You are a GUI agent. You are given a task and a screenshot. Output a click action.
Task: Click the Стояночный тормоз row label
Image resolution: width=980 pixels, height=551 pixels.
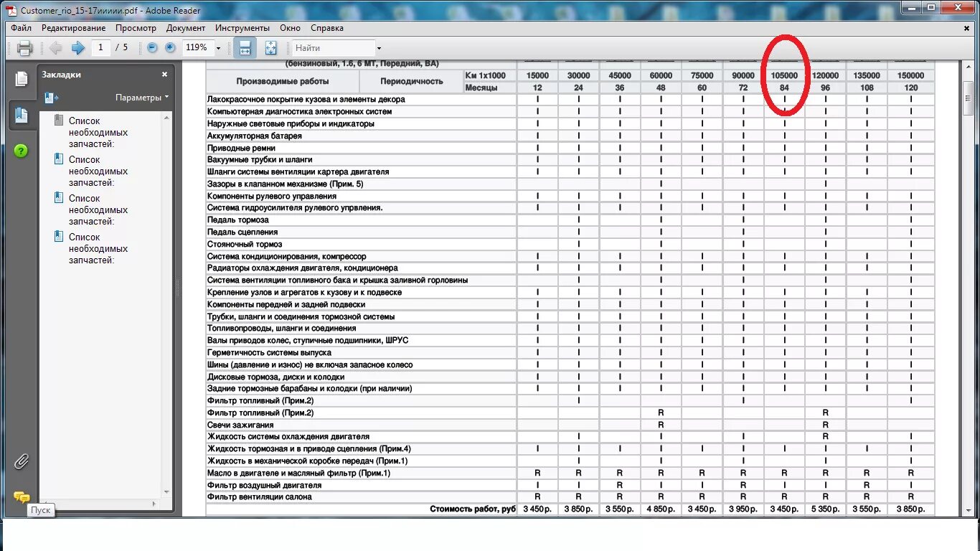coord(243,244)
